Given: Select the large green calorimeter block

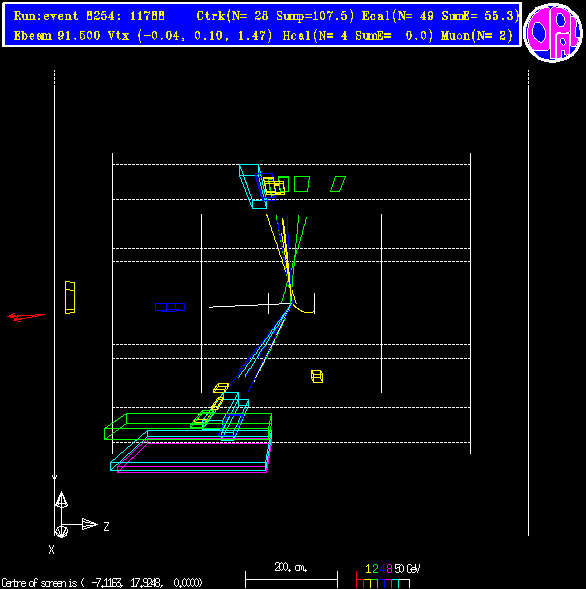Looking at the screenshot, I should [188, 426].
